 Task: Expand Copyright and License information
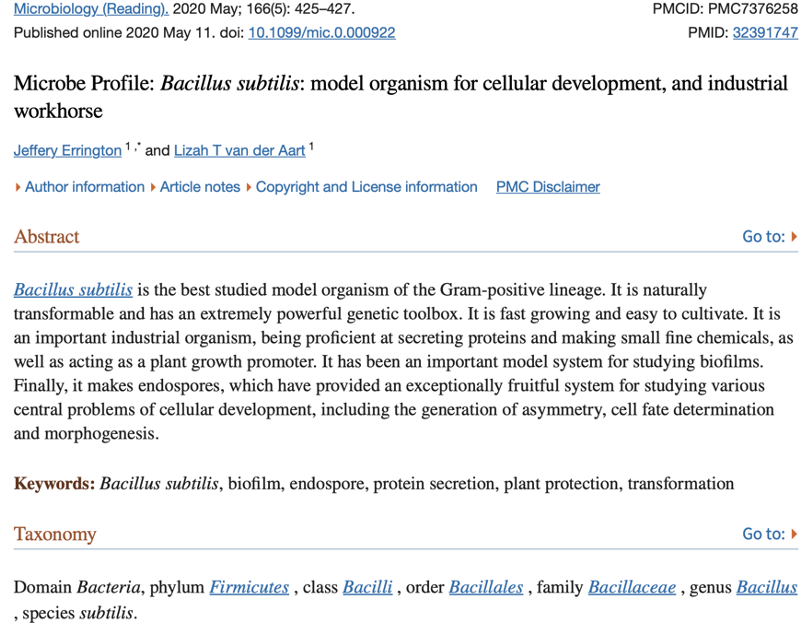pos(366,187)
